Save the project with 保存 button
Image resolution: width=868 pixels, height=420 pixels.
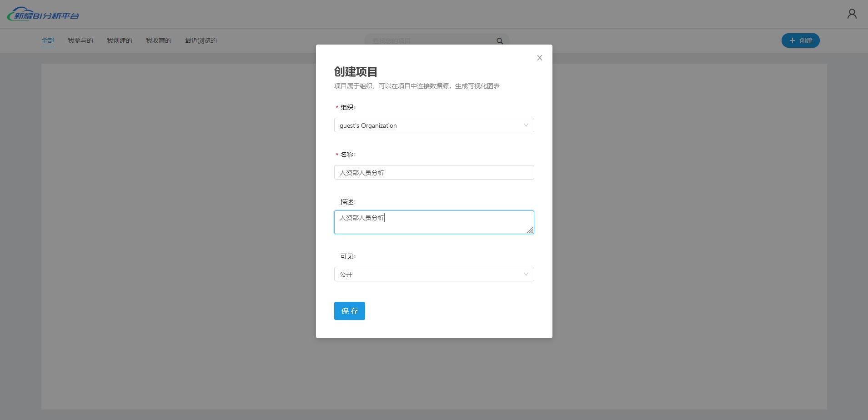click(349, 311)
